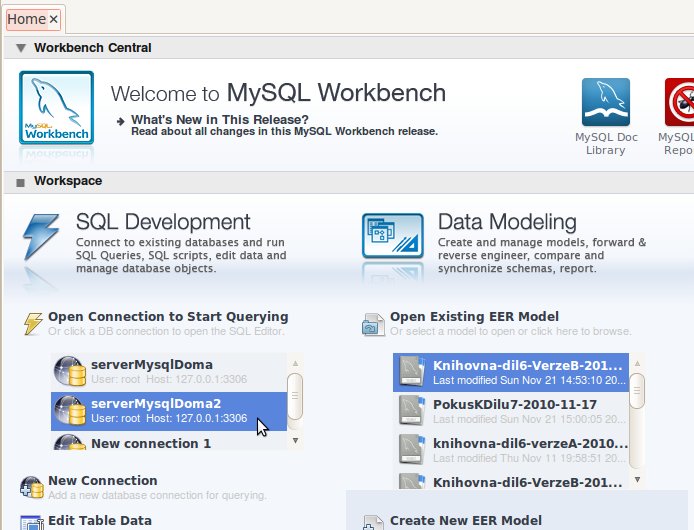Select the bottom Knihovna-dil6-VerzeB model entry
The width and height of the screenshot is (694, 530).
point(511,480)
